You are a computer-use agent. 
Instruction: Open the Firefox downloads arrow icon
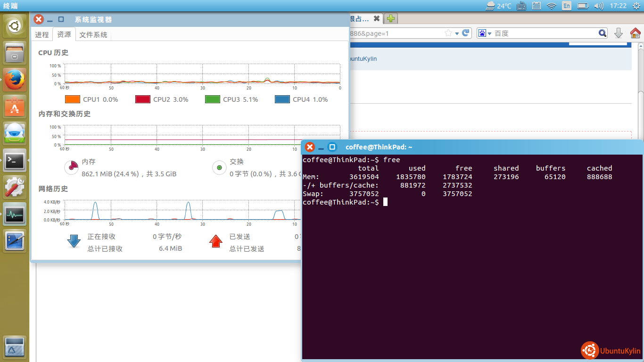(x=619, y=33)
